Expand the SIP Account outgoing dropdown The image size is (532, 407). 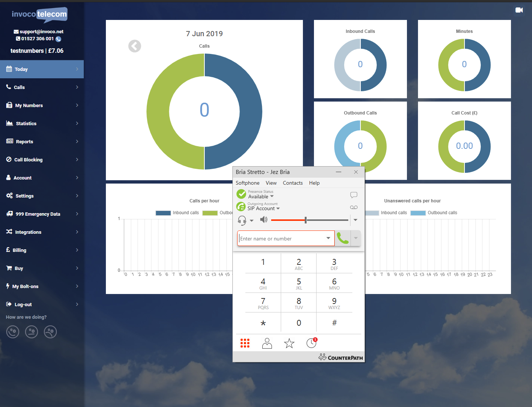tap(263, 209)
